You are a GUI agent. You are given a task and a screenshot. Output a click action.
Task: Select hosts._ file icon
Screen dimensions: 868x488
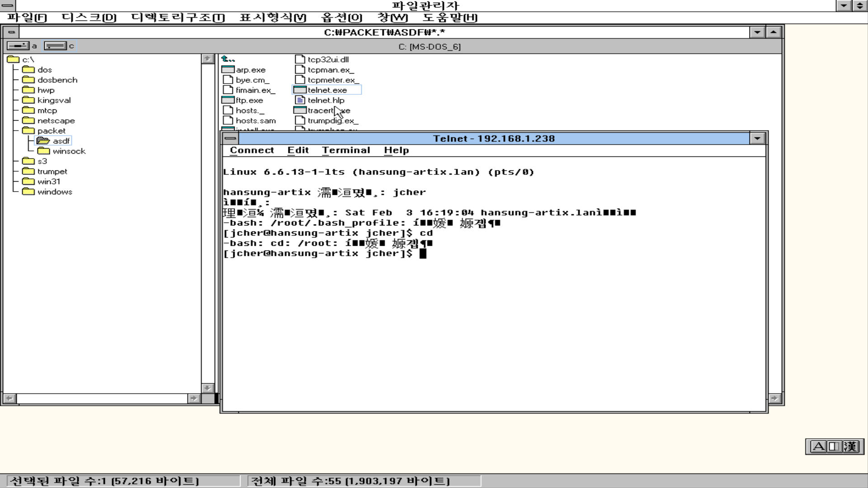(x=228, y=110)
